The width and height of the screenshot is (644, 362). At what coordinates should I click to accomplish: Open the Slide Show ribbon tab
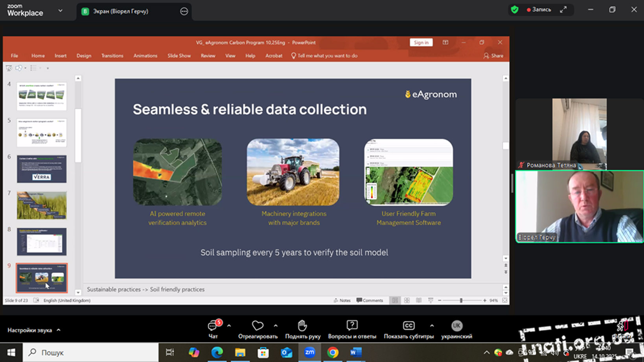[x=179, y=56]
